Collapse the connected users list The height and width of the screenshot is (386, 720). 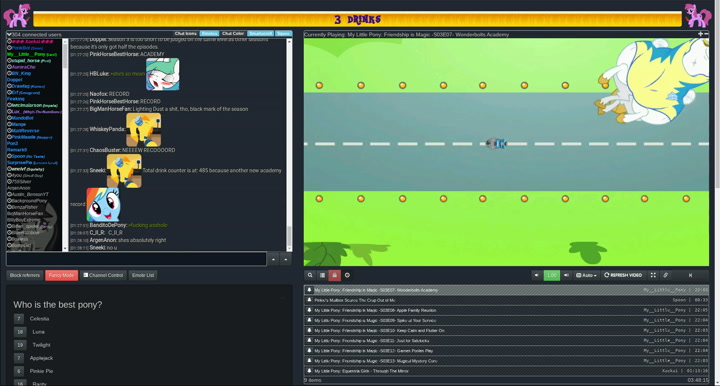click(x=9, y=34)
